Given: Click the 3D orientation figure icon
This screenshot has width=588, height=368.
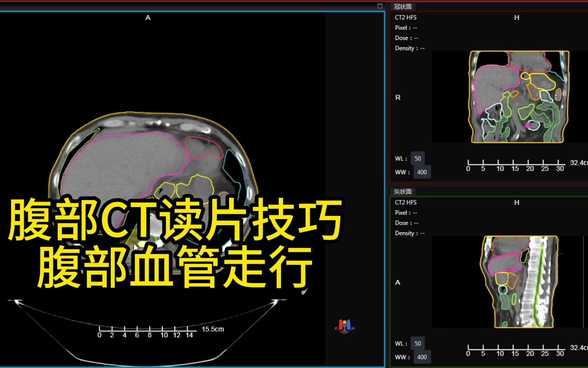Looking at the screenshot, I should click(344, 326).
